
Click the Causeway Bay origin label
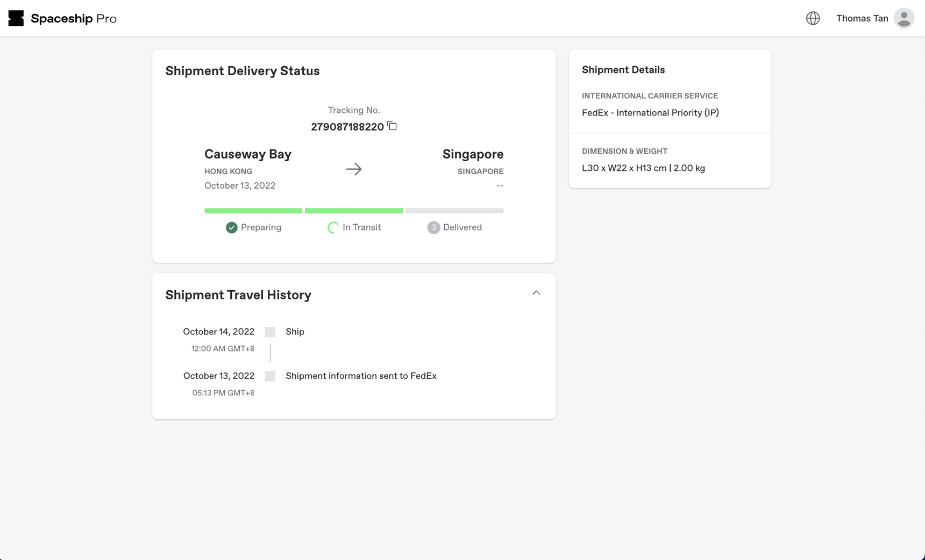[x=247, y=154]
